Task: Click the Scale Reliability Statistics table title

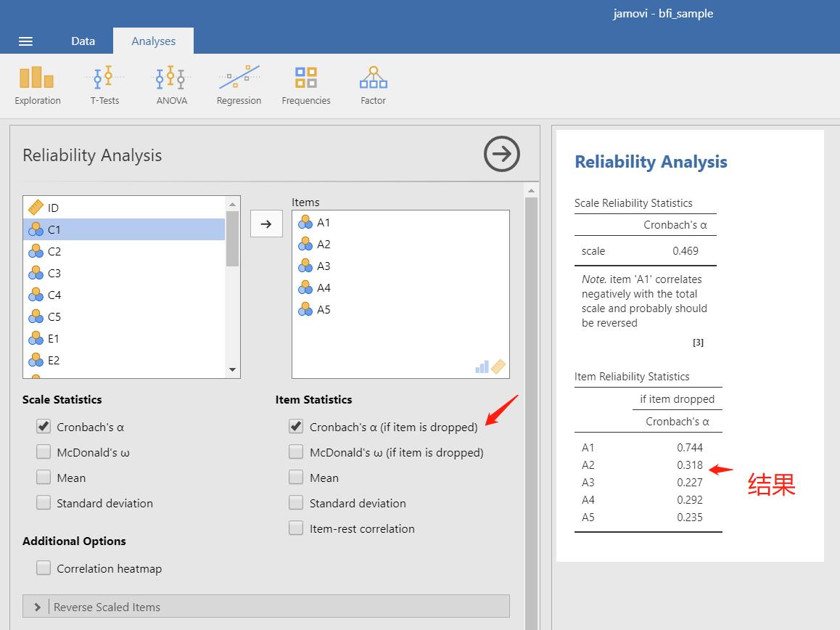Action: tap(633, 203)
